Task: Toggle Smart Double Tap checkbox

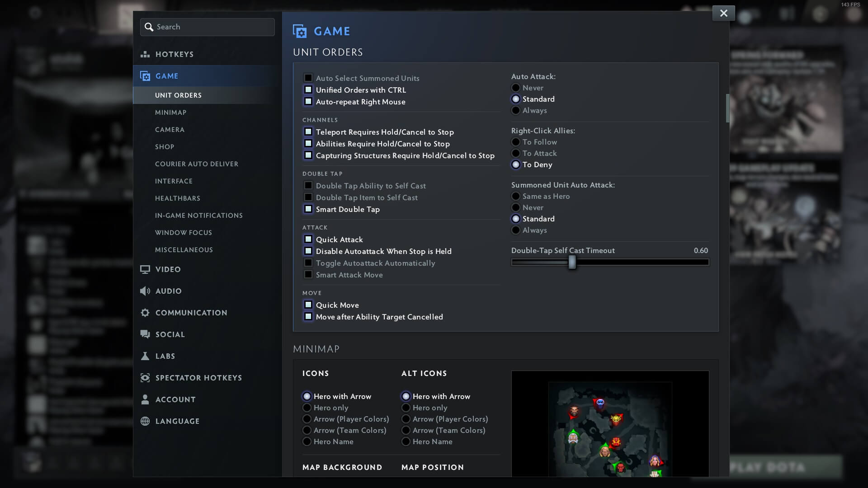Action: pos(308,209)
